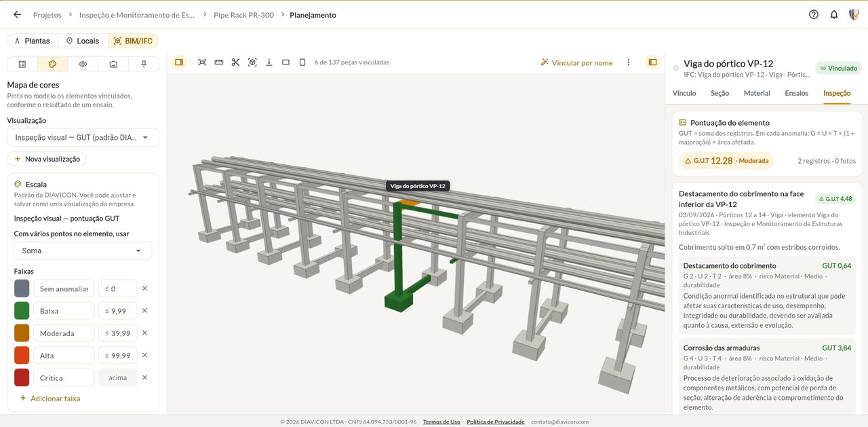This screenshot has height=427, width=868.
Task: Toggle the right details panel
Action: 652,62
